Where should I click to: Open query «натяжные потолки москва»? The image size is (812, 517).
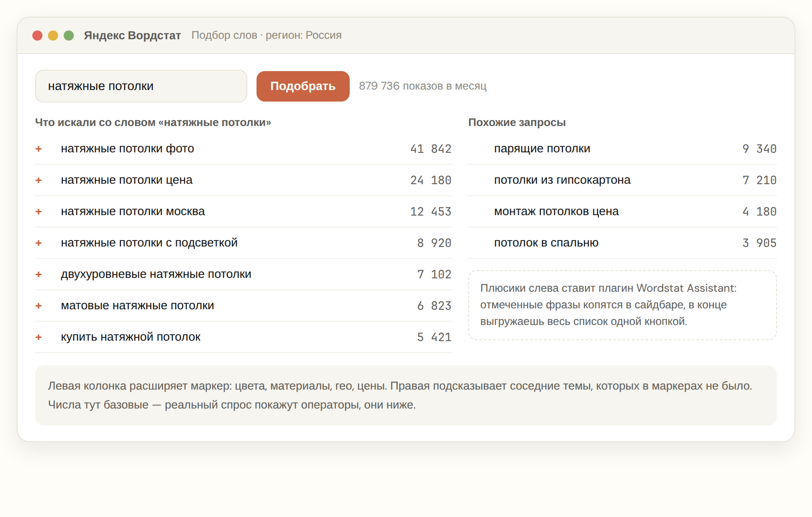pyautogui.click(x=133, y=211)
